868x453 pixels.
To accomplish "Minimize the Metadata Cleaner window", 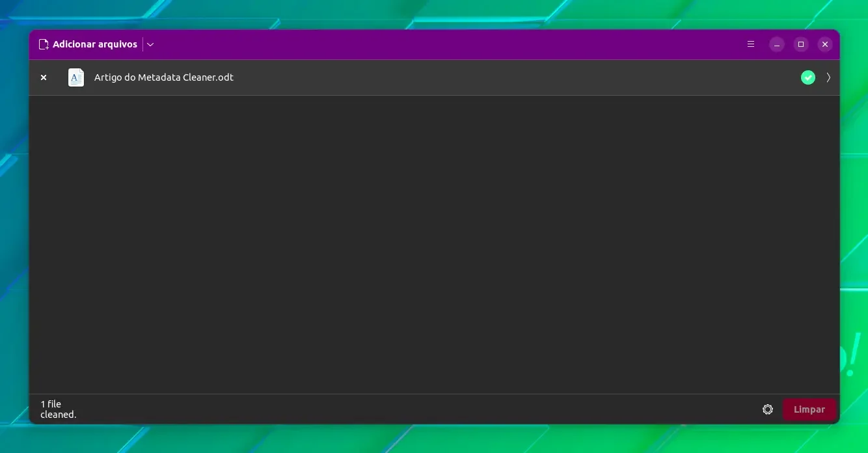I will point(777,44).
